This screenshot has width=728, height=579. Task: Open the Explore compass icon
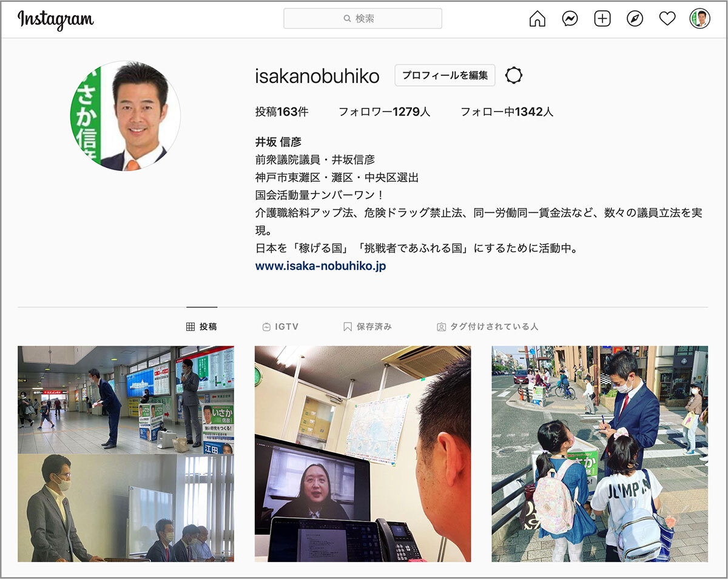click(635, 19)
